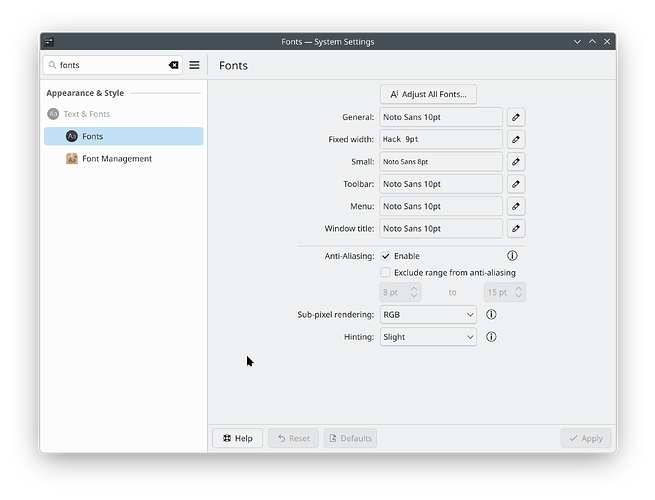Click the edit icon for Window title font
Viewport: 655px width, 500px height.
click(x=516, y=228)
